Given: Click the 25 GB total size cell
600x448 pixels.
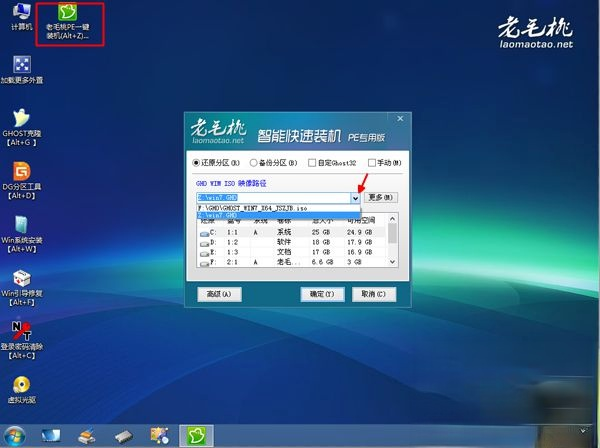Looking at the screenshot, I should [321, 232].
